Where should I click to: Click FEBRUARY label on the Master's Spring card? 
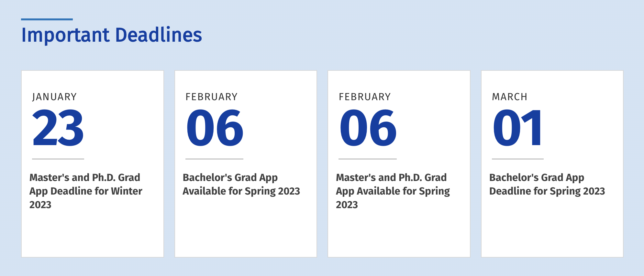point(365,97)
